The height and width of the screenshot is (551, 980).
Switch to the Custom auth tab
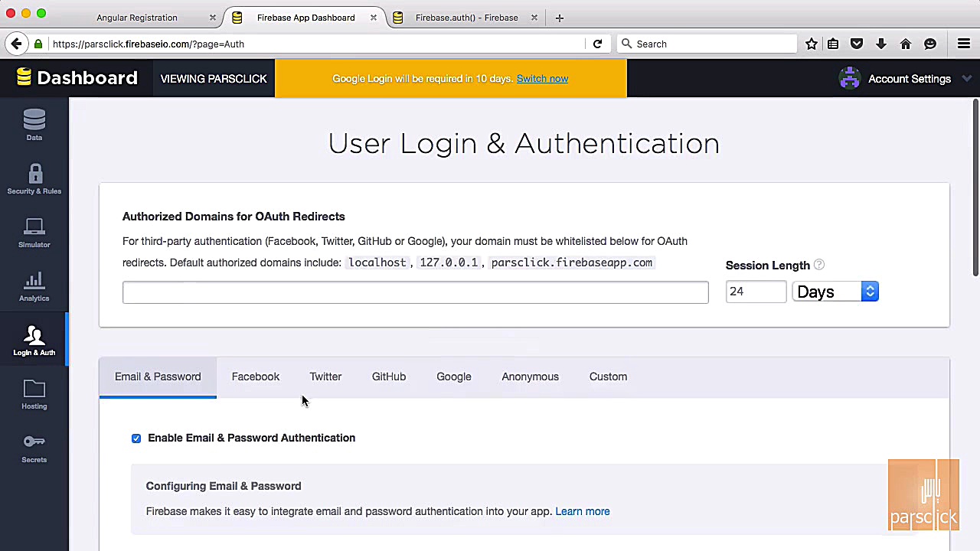[x=608, y=377]
